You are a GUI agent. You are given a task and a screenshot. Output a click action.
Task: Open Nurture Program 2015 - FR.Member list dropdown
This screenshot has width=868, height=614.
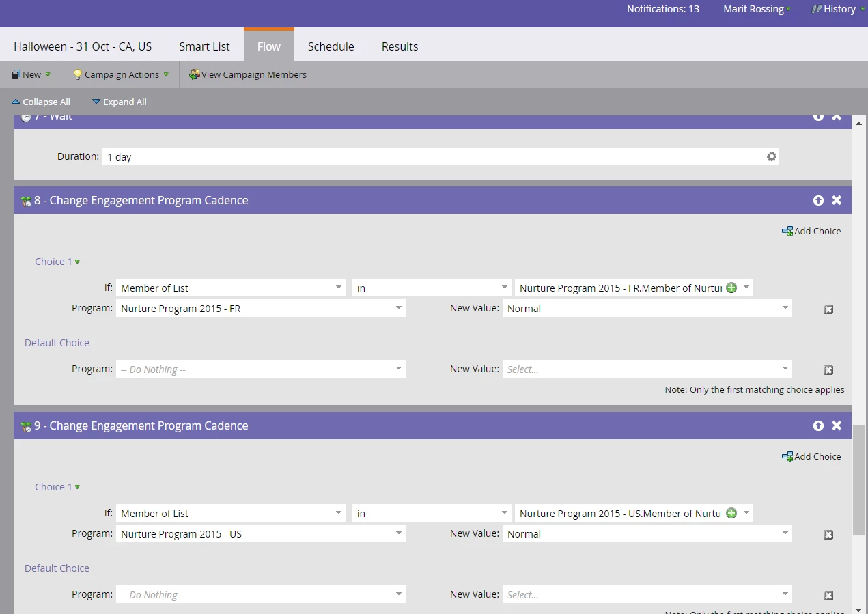(746, 288)
